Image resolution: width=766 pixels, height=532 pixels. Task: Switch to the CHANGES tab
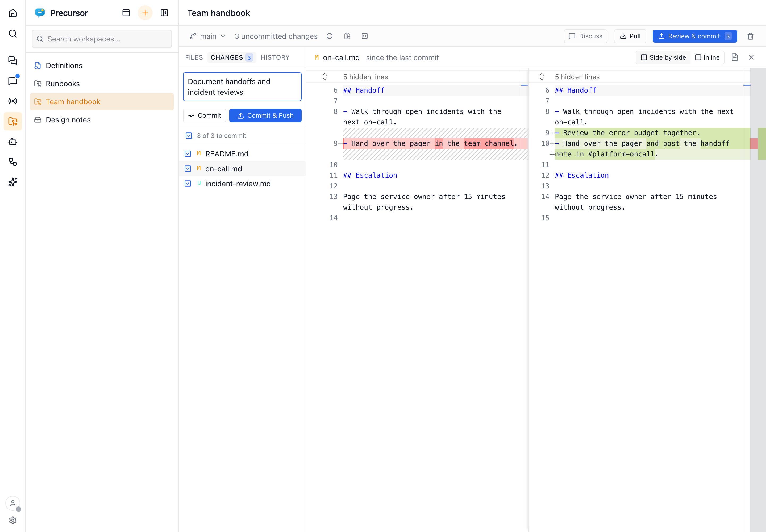(232, 57)
